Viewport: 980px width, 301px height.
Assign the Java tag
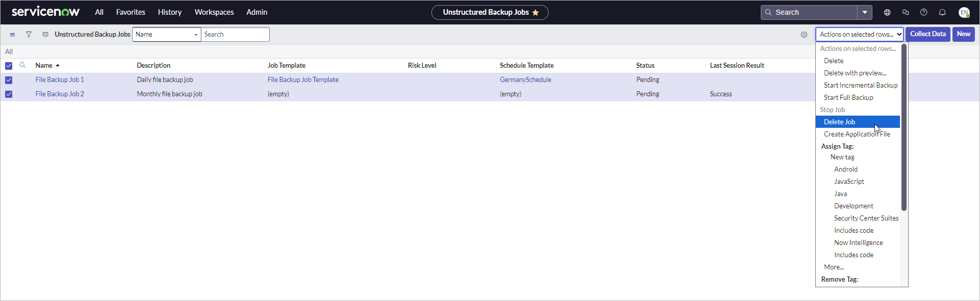tap(858, 194)
